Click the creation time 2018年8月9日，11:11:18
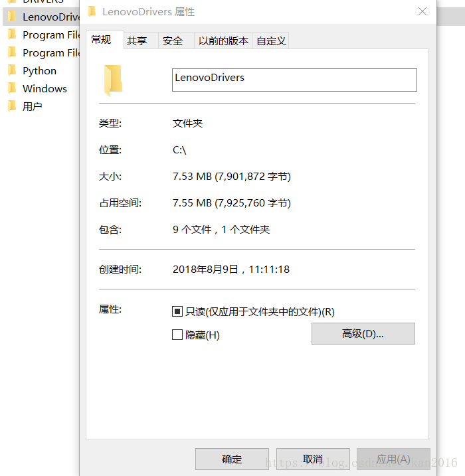The height and width of the screenshot is (476, 465). click(231, 270)
